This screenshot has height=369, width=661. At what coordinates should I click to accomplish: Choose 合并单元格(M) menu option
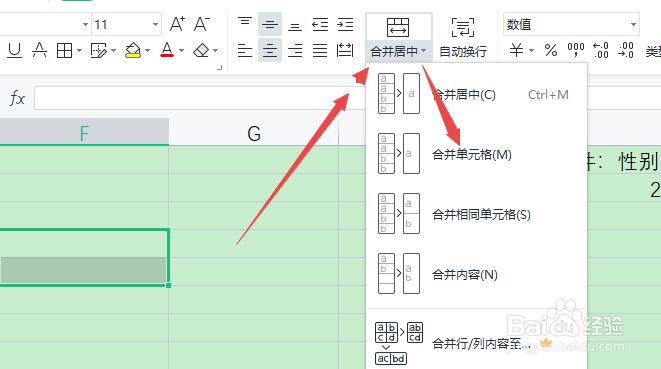[476, 154]
